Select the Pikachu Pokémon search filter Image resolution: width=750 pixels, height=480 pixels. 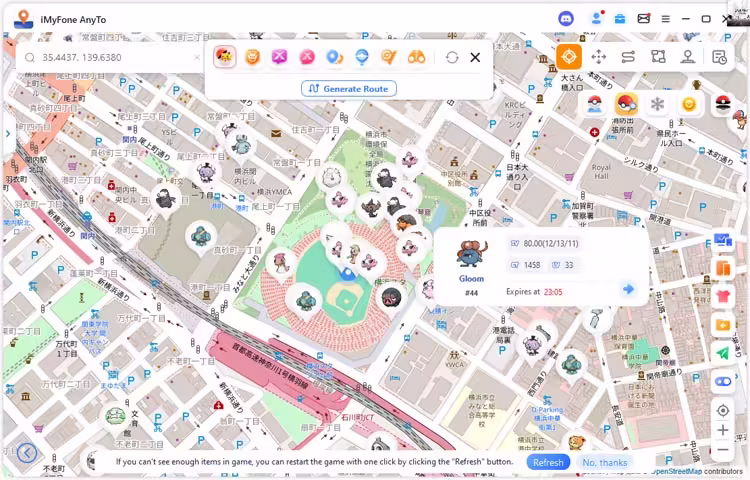[224, 57]
